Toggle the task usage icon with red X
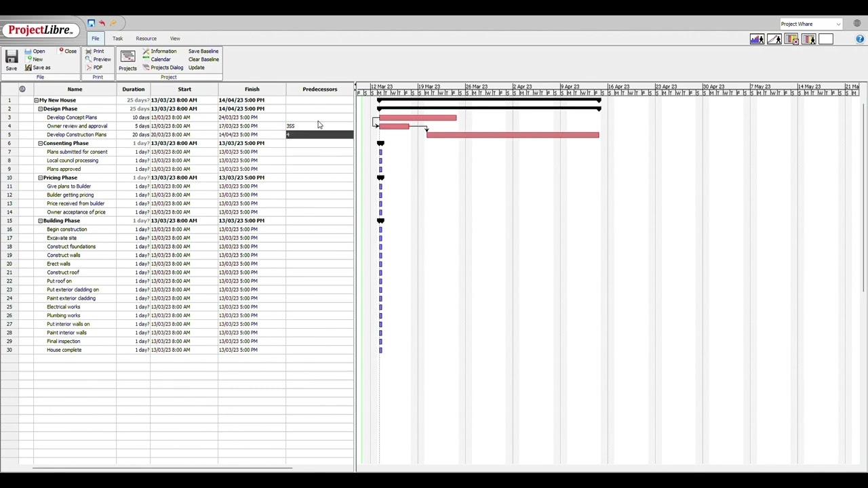Screen dimensions: 868x488 click(x=791, y=39)
